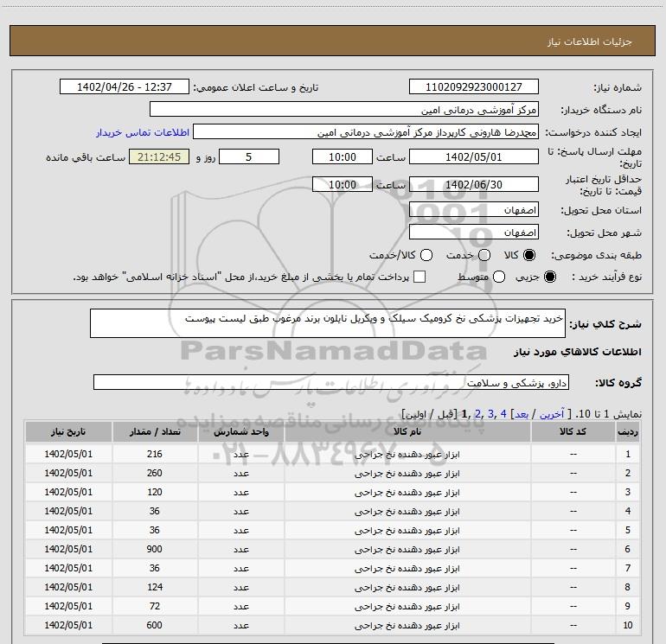Viewport: 666px width, 644px height.
Task: Click the remaining time field 21:12:45
Action: [x=159, y=156]
